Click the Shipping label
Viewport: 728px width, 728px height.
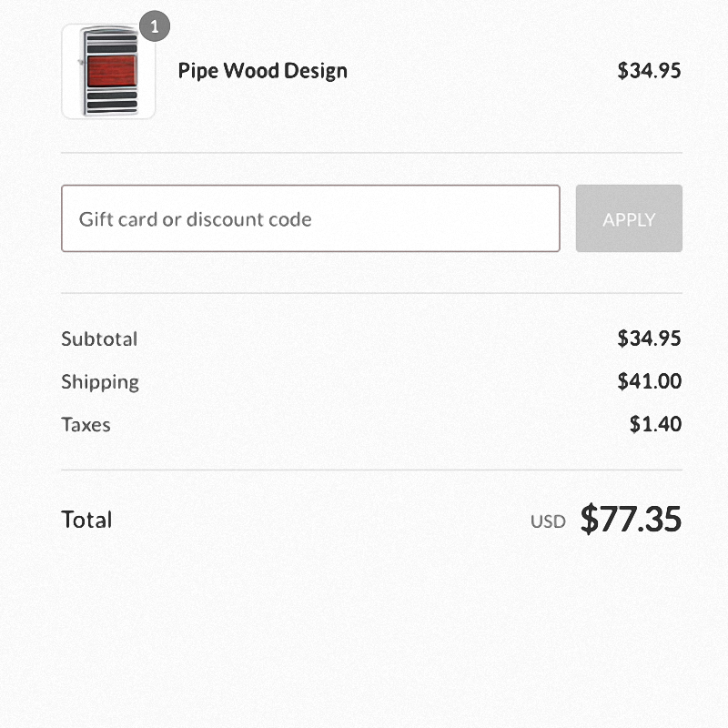100,382
